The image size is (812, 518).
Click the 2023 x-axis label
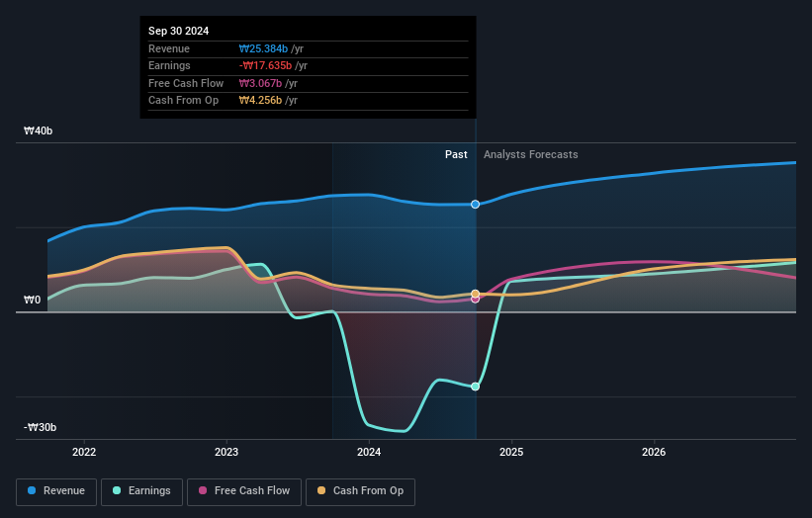click(x=226, y=453)
